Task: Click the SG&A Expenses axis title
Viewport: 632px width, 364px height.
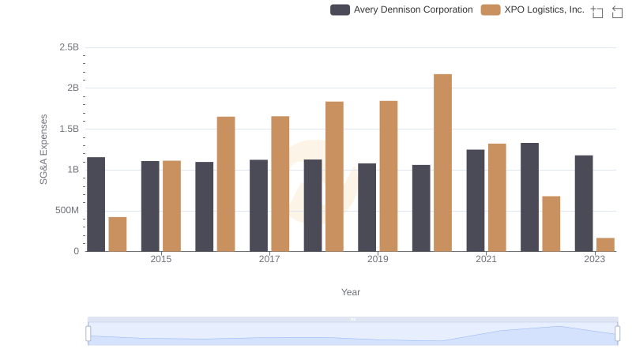Action: (x=43, y=149)
